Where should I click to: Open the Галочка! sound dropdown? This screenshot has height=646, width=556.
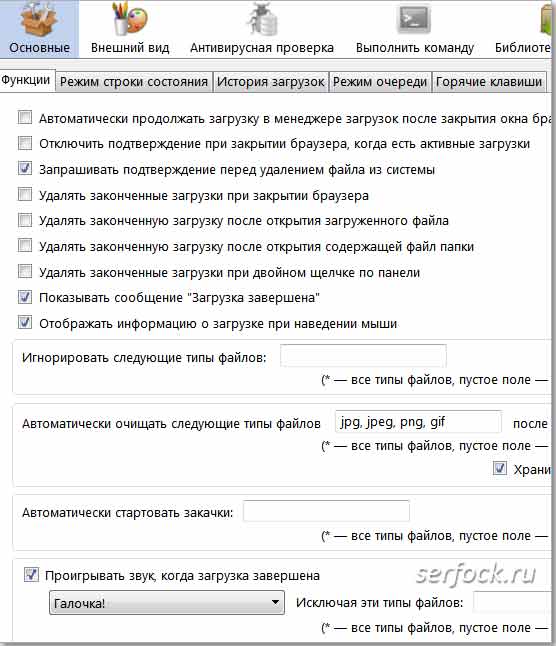pyautogui.click(x=167, y=603)
